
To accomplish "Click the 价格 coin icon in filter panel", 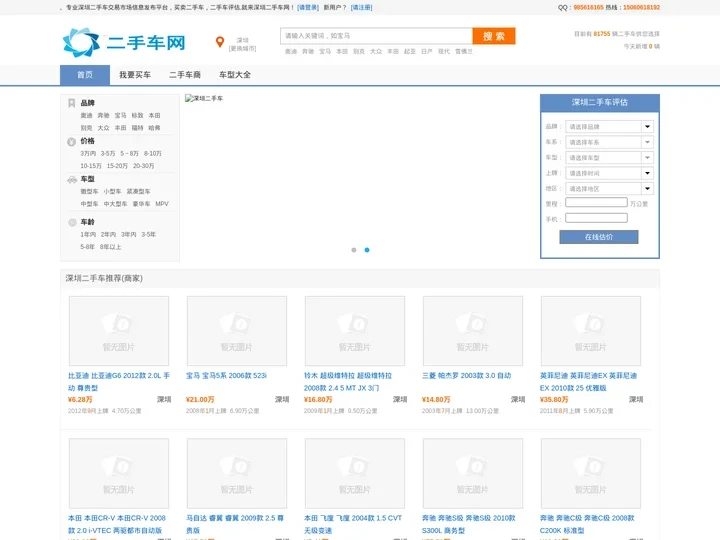I will [x=71, y=142].
